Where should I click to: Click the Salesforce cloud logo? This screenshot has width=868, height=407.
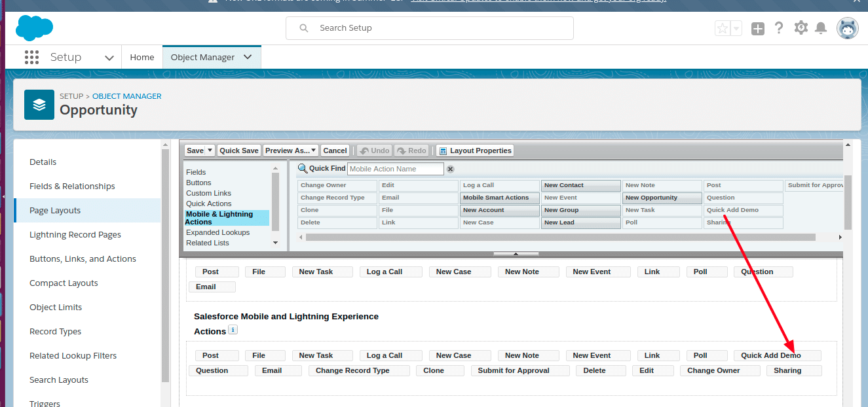pyautogui.click(x=34, y=28)
